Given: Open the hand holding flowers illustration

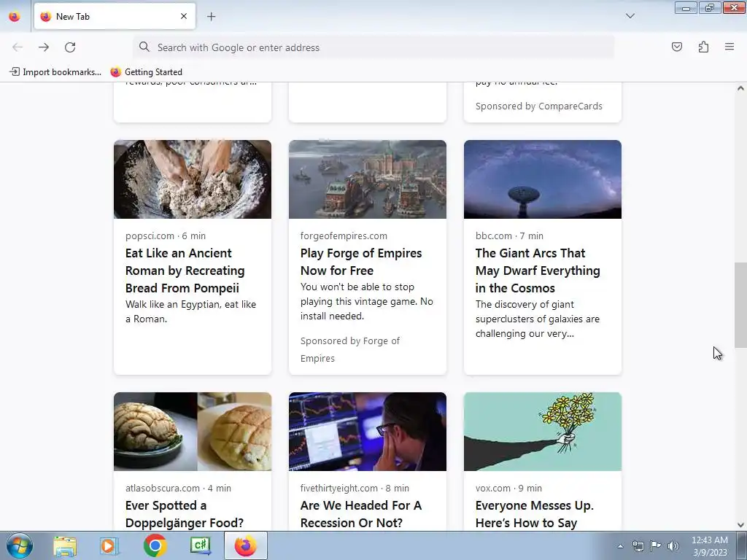Looking at the screenshot, I should [543, 432].
